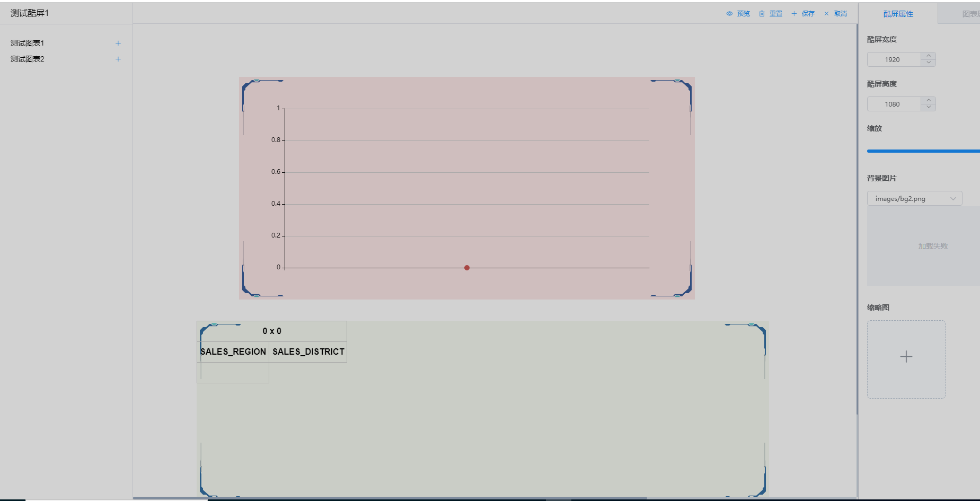Click the plus in the 缩略图 upload box
Viewport: 980px width, 501px height.
[906, 357]
